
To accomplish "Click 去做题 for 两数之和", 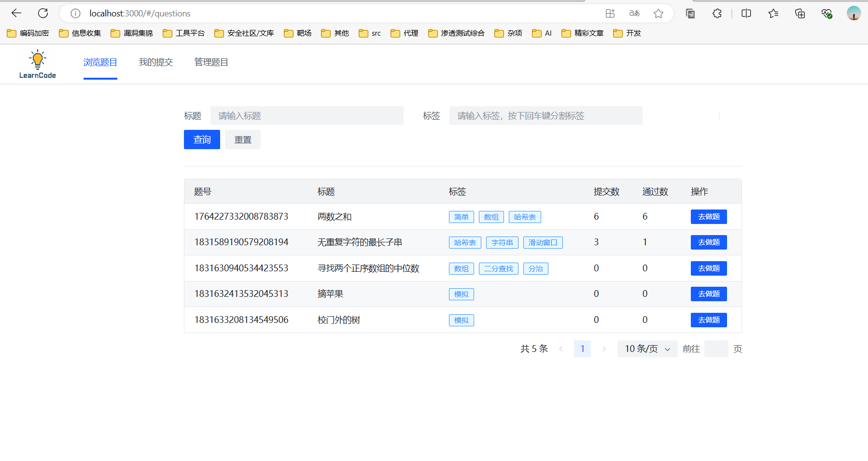I will pos(708,217).
